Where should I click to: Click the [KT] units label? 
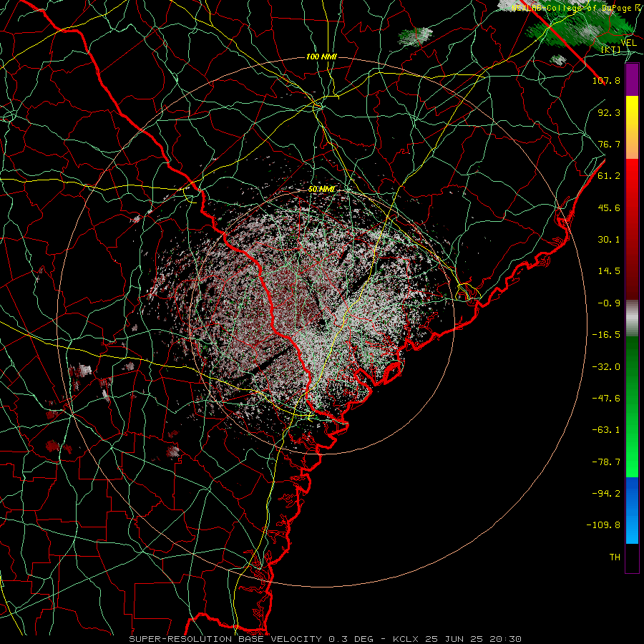click(611, 50)
